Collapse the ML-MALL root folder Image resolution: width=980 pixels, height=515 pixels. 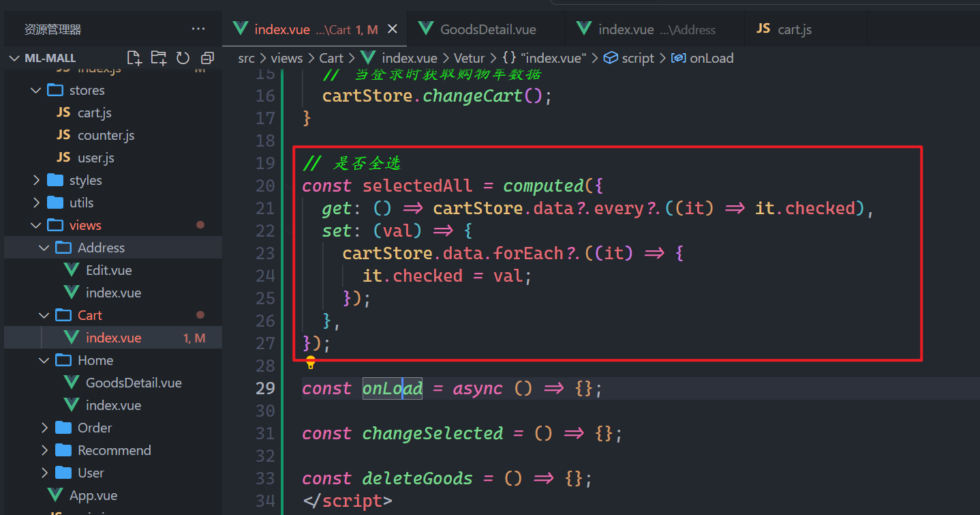(15, 58)
